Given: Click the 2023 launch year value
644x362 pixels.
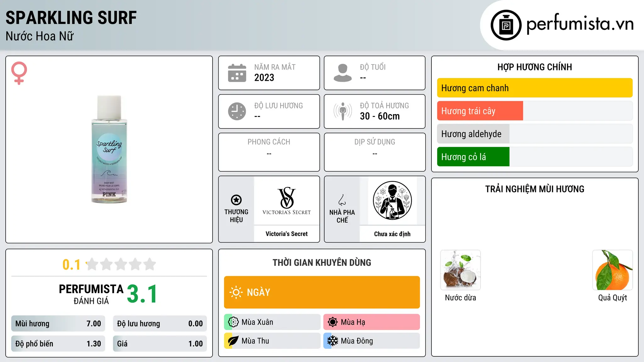Looking at the screenshot, I should (x=264, y=78).
